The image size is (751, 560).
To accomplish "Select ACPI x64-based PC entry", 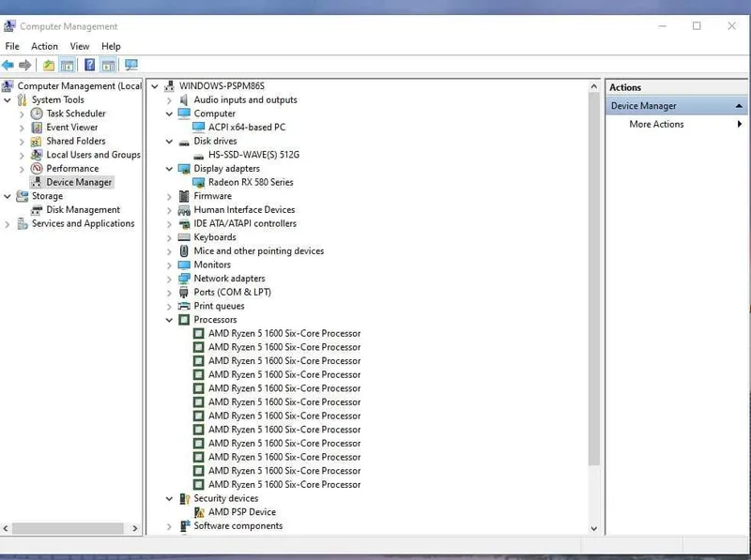I will [247, 128].
